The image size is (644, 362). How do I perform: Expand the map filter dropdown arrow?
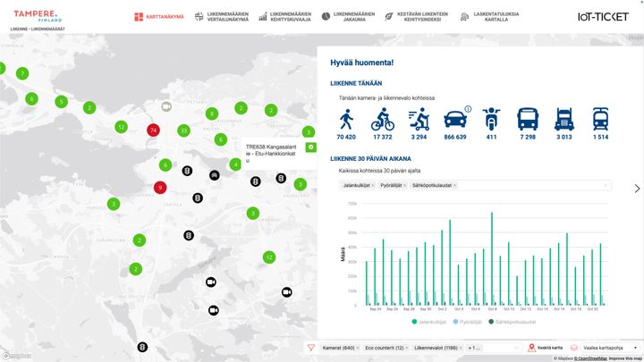point(516,348)
